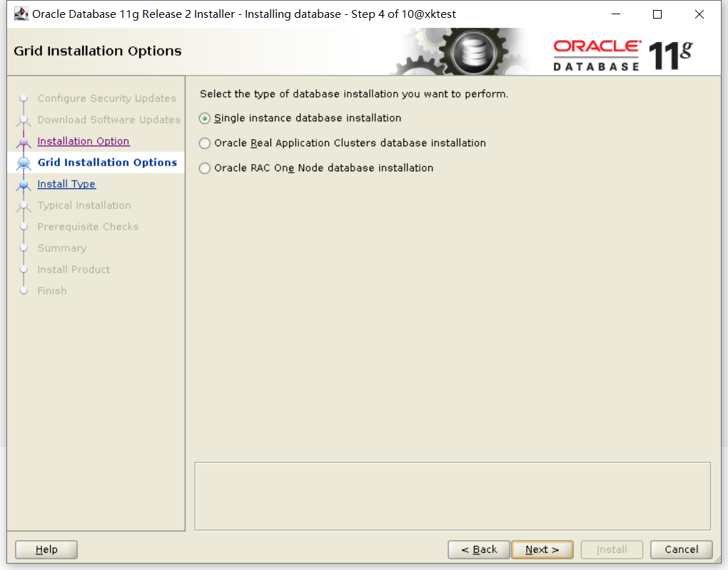Image resolution: width=728 pixels, height=570 pixels.
Task: Click the installer icon in title bar
Action: (21, 14)
